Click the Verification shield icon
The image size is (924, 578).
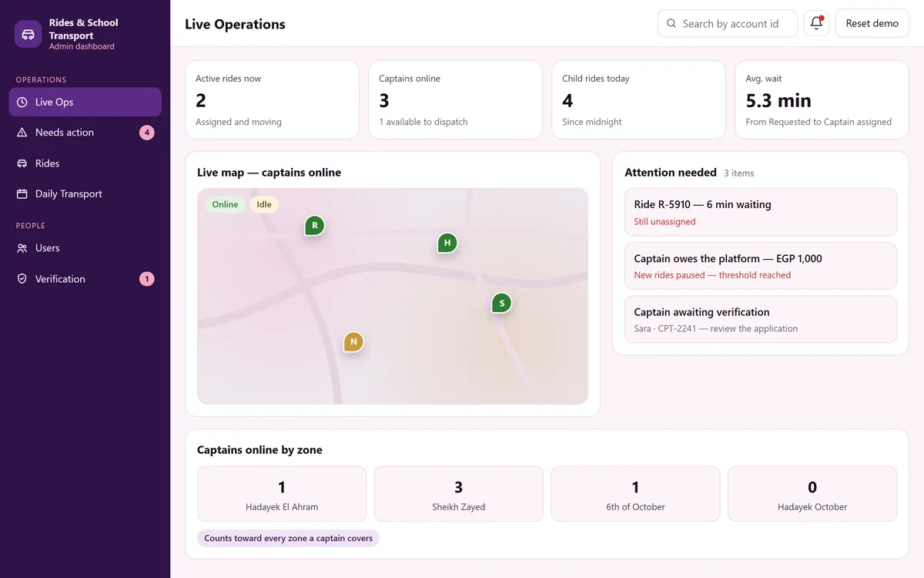click(22, 279)
